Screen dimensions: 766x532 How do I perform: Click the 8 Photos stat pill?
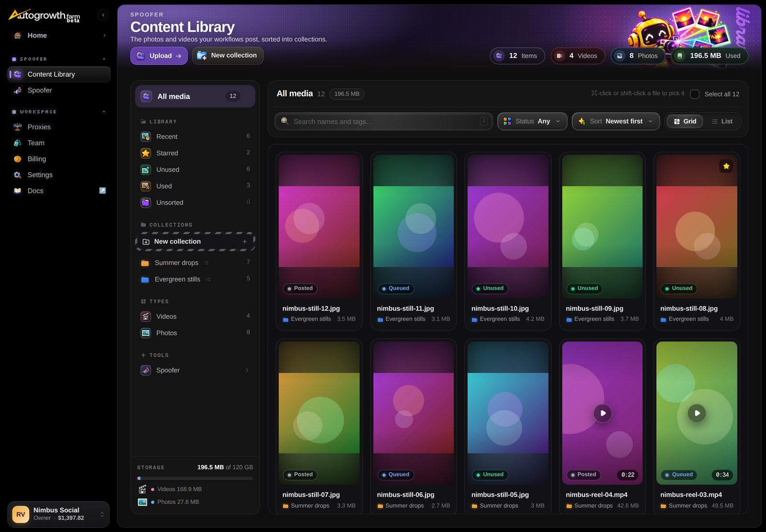click(x=638, y=56)
